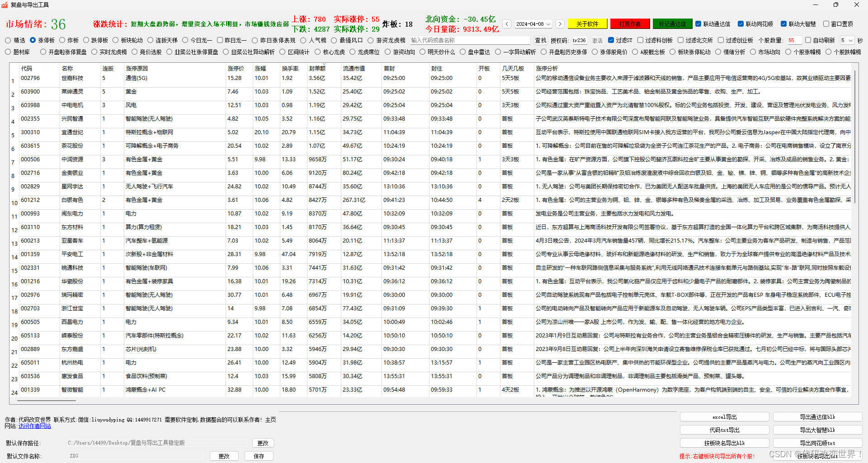Click 更改 next to default save path
This screenshot has height=463, width=868.
click(x=263, y=443)
